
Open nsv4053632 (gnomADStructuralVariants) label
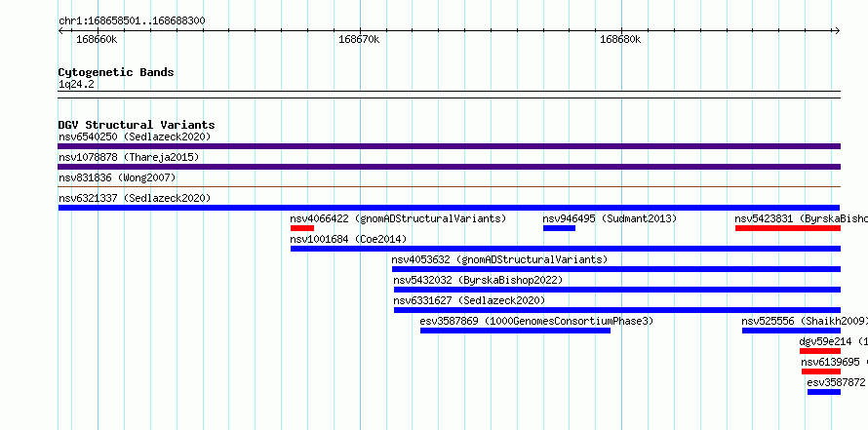499,259
